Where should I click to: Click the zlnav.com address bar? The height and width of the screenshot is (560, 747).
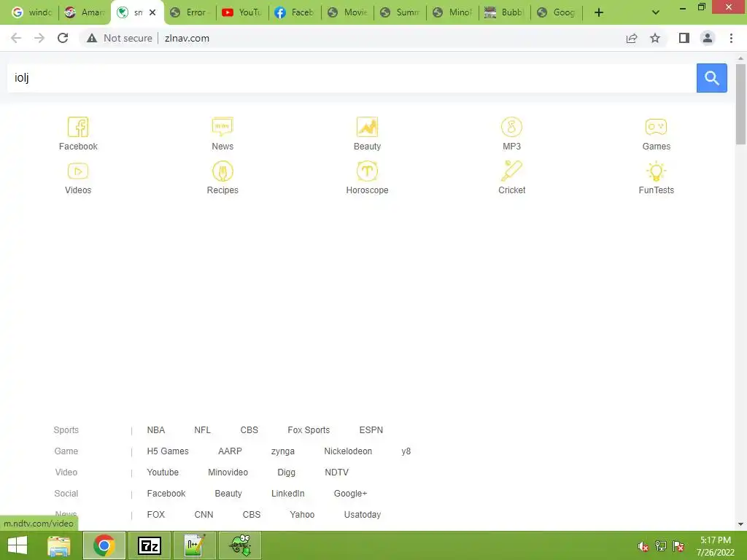click(351, 38)
